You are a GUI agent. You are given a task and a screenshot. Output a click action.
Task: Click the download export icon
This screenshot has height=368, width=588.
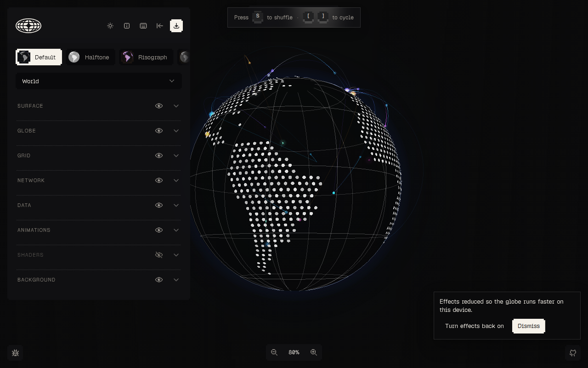176,26
